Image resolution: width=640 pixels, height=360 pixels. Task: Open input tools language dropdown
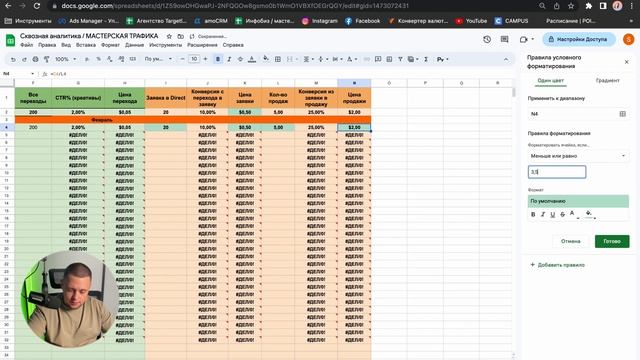pos(442,59)
